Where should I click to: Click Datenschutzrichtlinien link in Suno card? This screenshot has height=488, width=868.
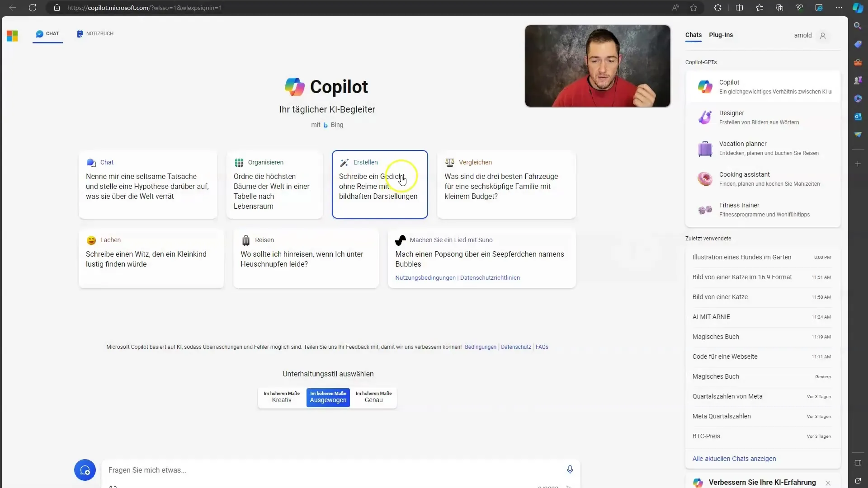click(x=490, y=278)
